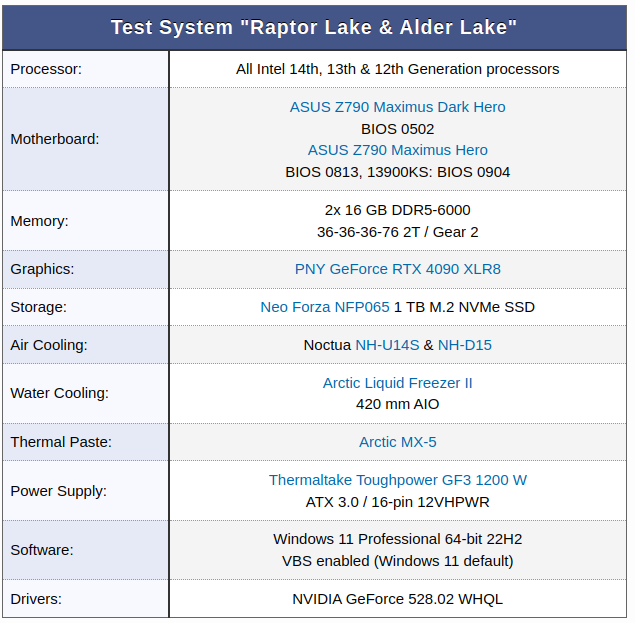Follow the NH-D15 cooler link
The width and height of the screenshot is (635, 623).
465,345
